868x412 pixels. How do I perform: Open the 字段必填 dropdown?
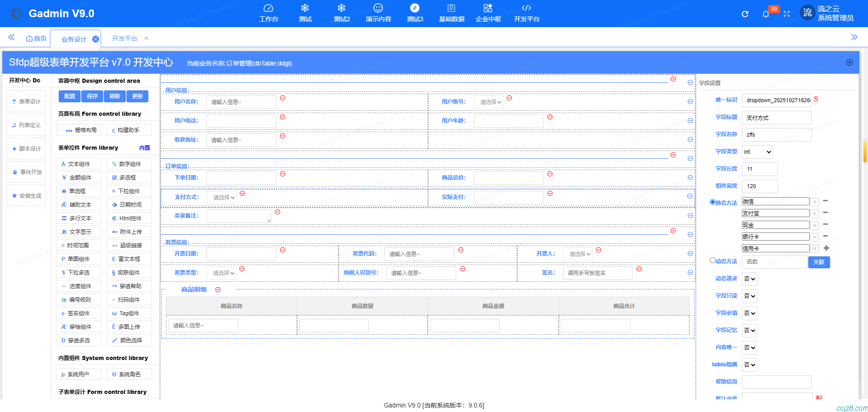[x=750, y=313]
